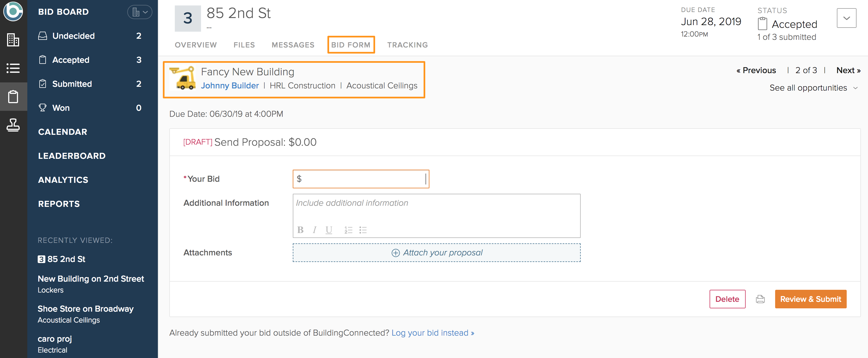
Task: Switch to the Messages tab
Action: [x=293, y=45]
